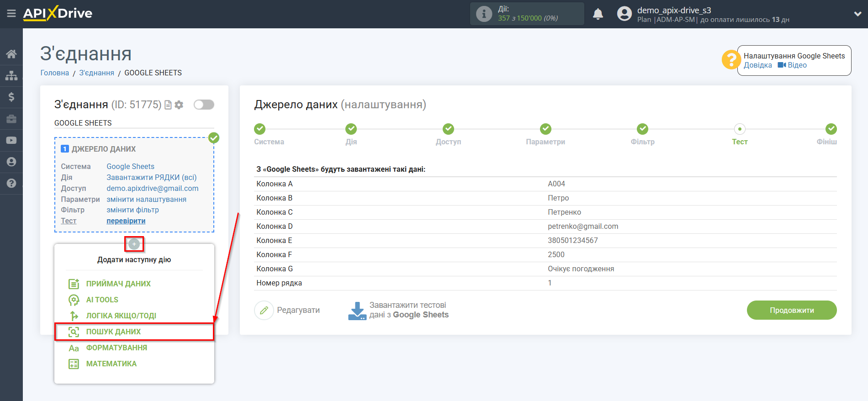Viewport: 868px width, 401px height.
Task: Click the Петренко value in Колонка C
Action: pyautogui.click(x=565, y=212)
